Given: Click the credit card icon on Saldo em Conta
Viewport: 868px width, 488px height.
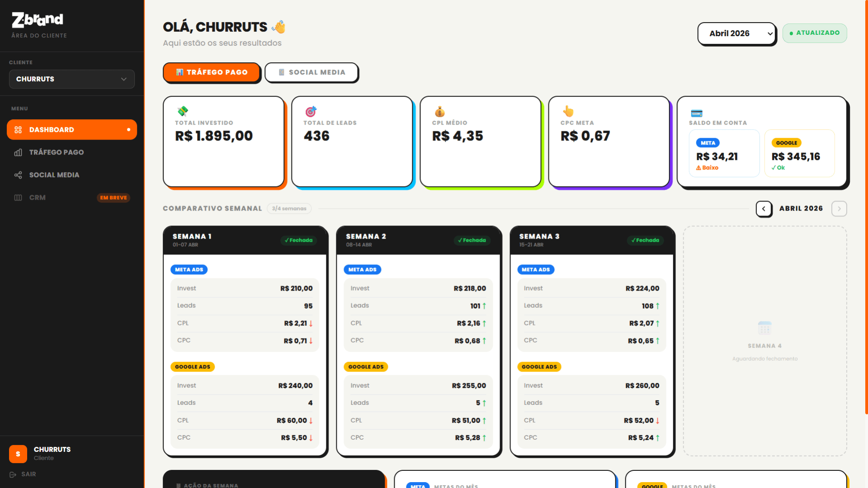Looking at the screenshot, I should 697,113.
